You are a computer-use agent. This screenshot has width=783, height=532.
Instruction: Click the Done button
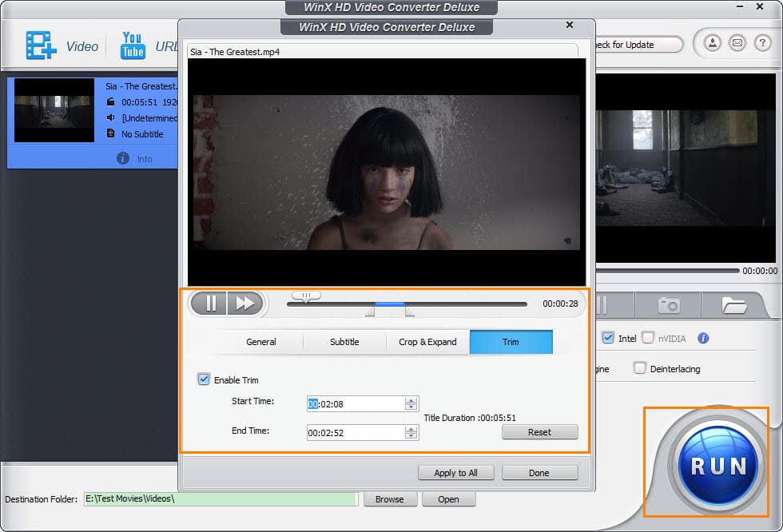point(539,473)
